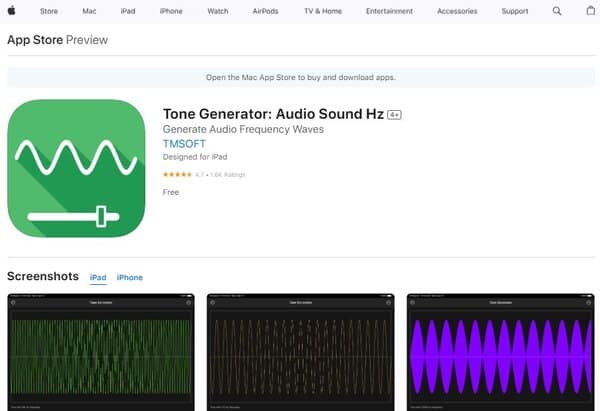Open the Support menu

pyautogui.click(x=515, y=11)
